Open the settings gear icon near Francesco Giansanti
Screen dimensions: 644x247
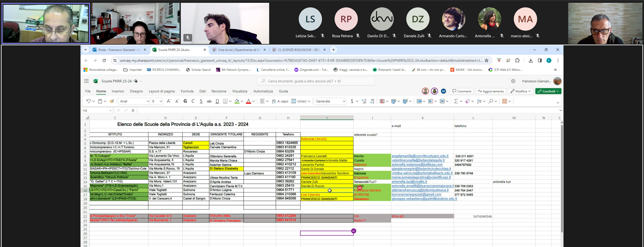click(513, 81)
